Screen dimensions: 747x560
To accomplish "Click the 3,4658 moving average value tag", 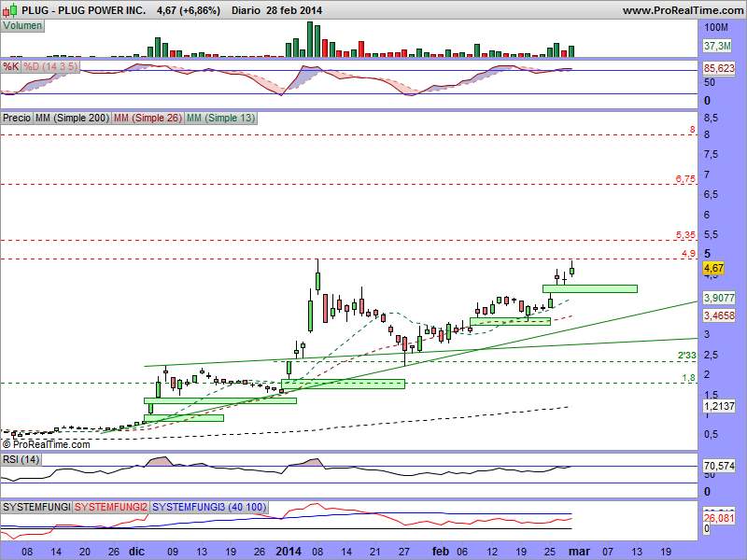I will point(719,315).
